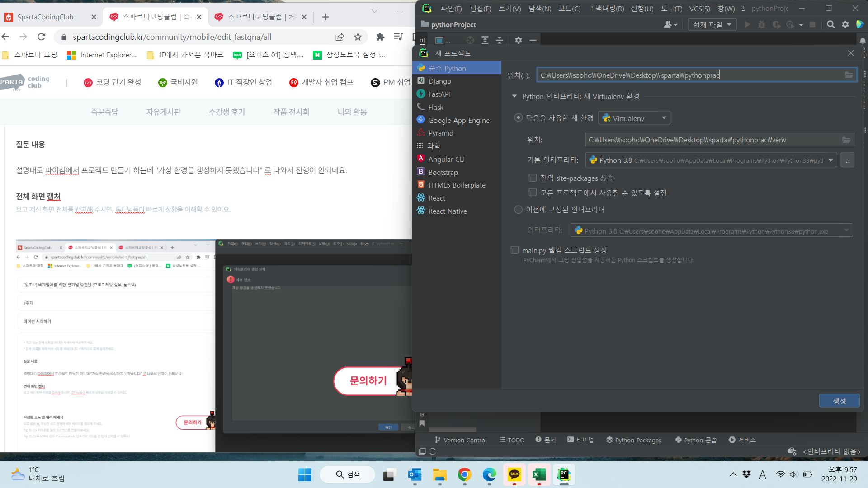Open 편집(E) menu in PyCharm

pos(480,9)
